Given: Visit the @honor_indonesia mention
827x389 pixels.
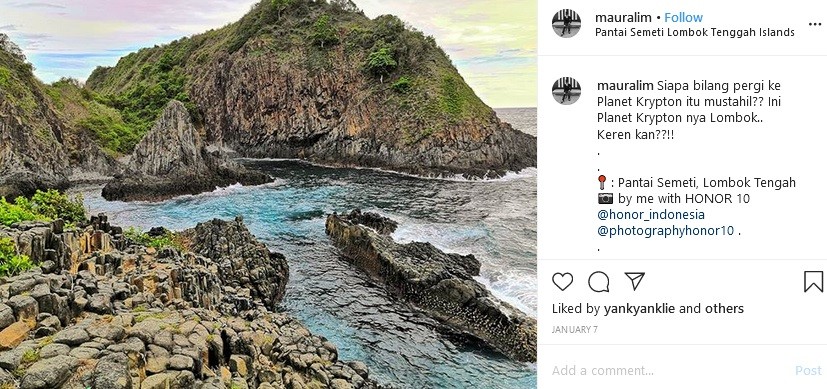Looking at the screenshot, I should tap(650, 215).
